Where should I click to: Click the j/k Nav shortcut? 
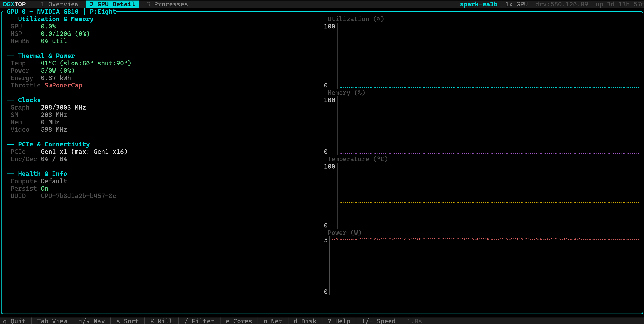(92, 321)
